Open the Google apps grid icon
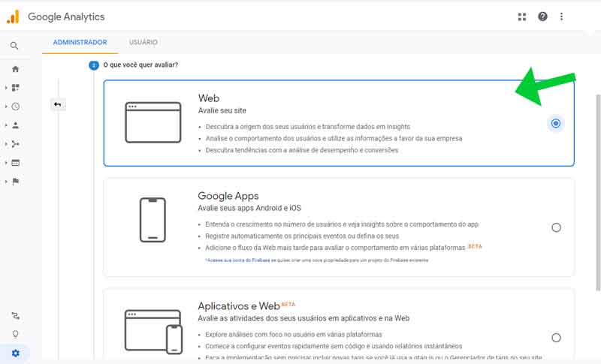The height and width of the screenshot is (364, 601). 522,17
